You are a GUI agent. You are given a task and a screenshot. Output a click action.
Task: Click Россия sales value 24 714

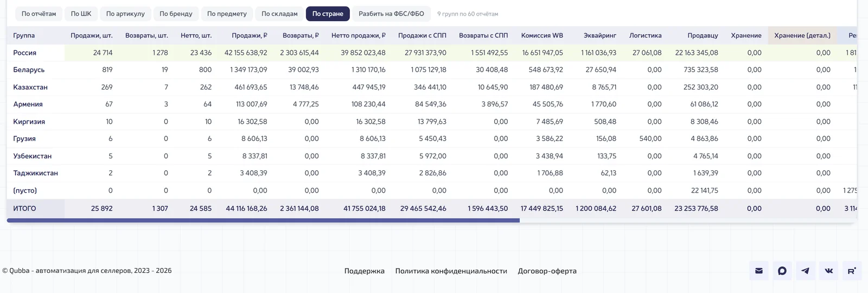[103, 53]
